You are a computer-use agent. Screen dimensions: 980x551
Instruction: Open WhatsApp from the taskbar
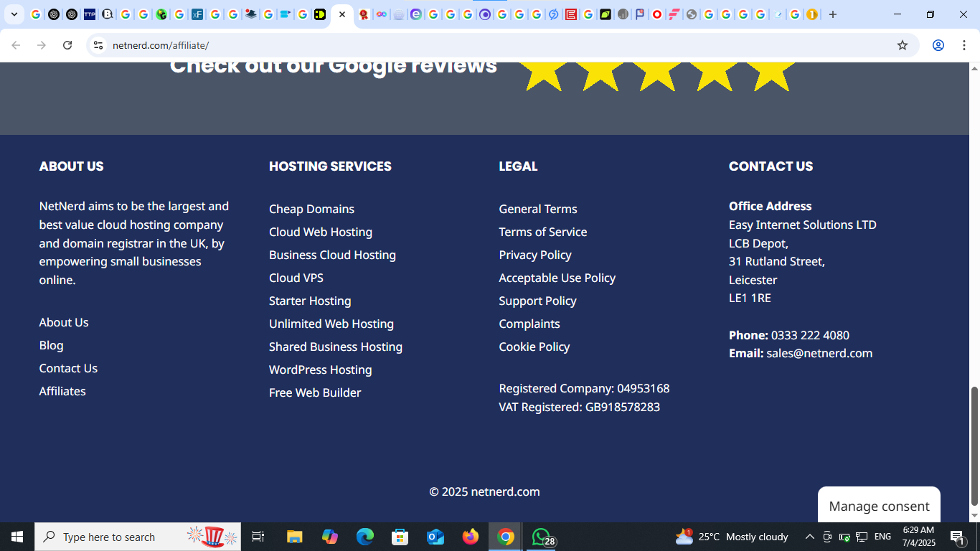click(x=542, y=537)
